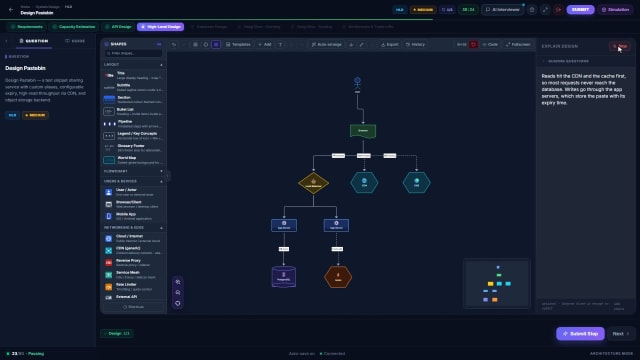Select the Load Balancer diamond node
The image size is (640, 360).
(313, 183)
